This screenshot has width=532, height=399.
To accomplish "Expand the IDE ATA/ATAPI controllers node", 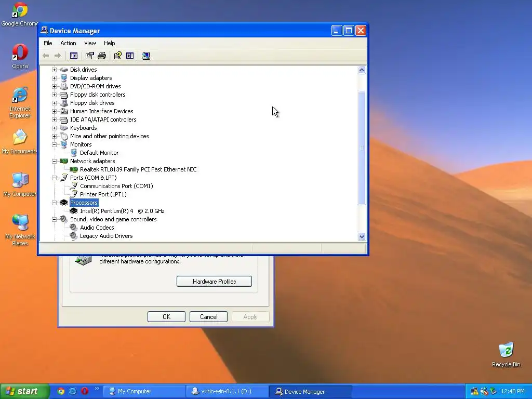I will point(54,120).
